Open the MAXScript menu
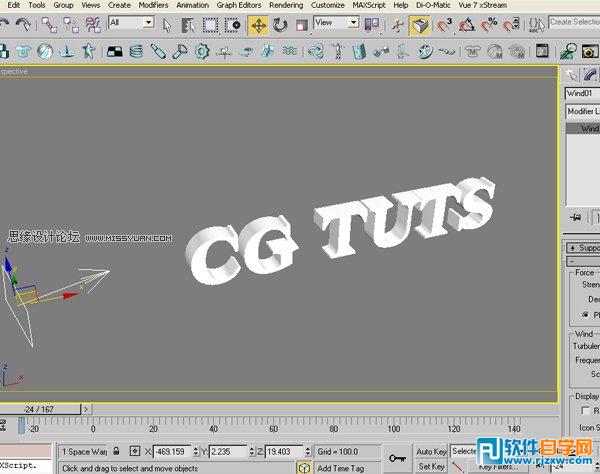 click(369, 5)
